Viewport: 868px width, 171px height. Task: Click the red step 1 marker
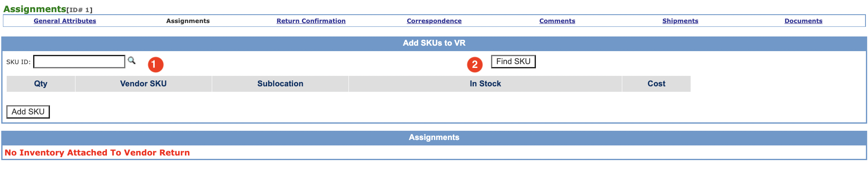pos(156,65)
